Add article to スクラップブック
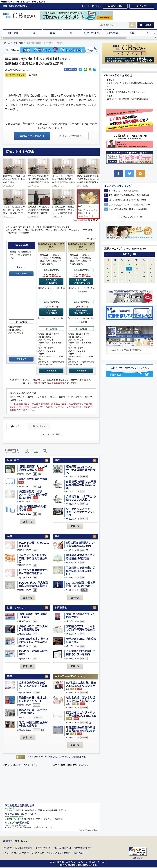The height and width of the screenshot is (868, 157). click(x=15, y=75)
